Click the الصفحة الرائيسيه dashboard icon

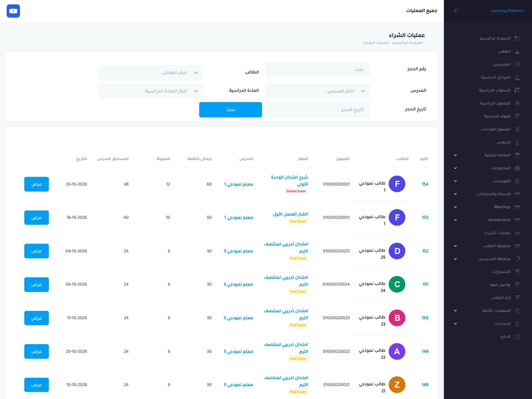[x=517, y=38]
